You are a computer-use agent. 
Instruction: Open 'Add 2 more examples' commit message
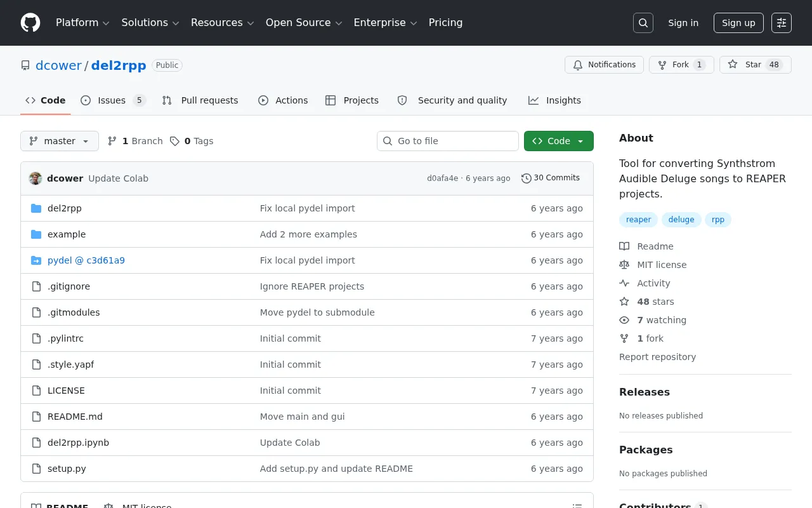[x=308, y=234]
